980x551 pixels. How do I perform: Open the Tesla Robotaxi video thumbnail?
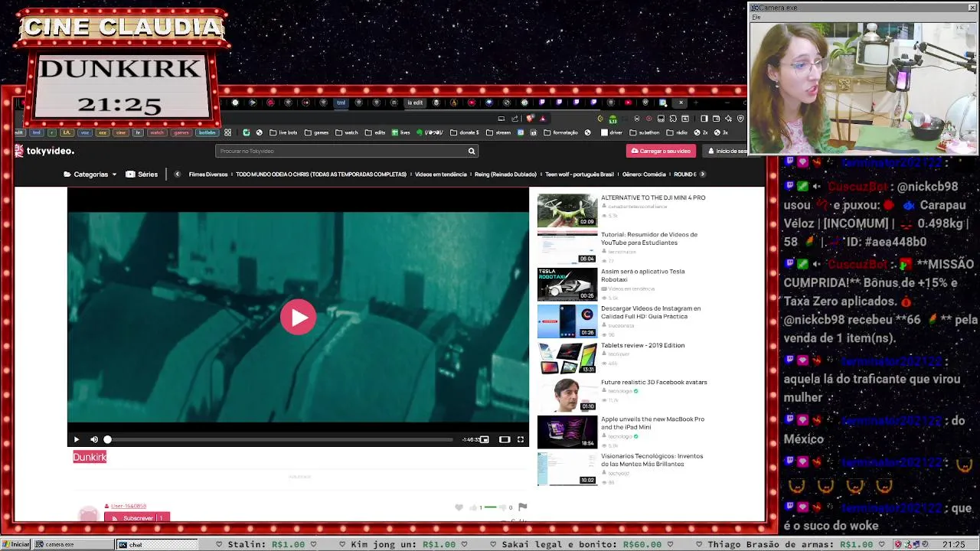pyautogui.click(x=567, y=284)
